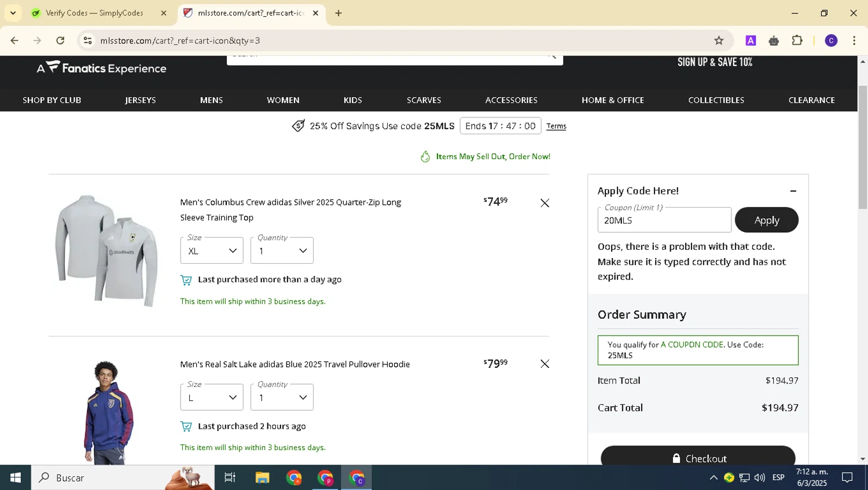Open the Extensions puzzle icon
Screen dimensions: 868x490
[x=797, y=40]
